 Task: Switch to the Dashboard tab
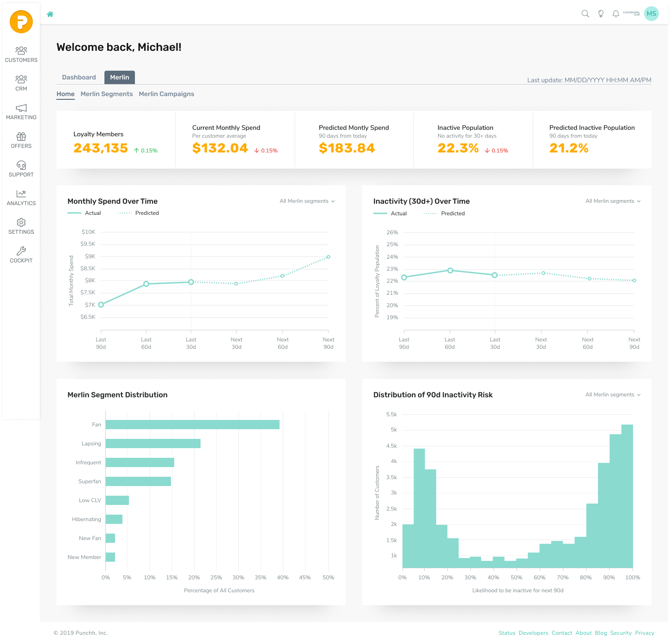(x=79, y=77)
